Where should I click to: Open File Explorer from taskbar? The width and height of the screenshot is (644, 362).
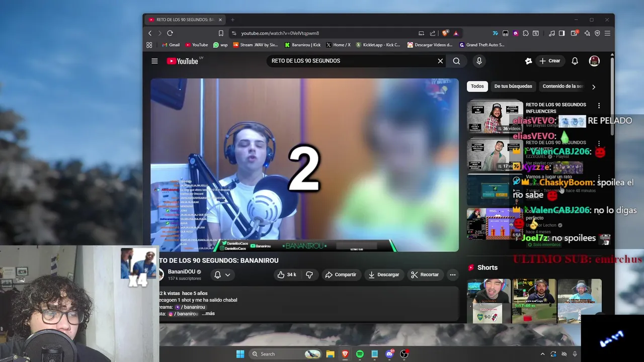coord(330,354)
